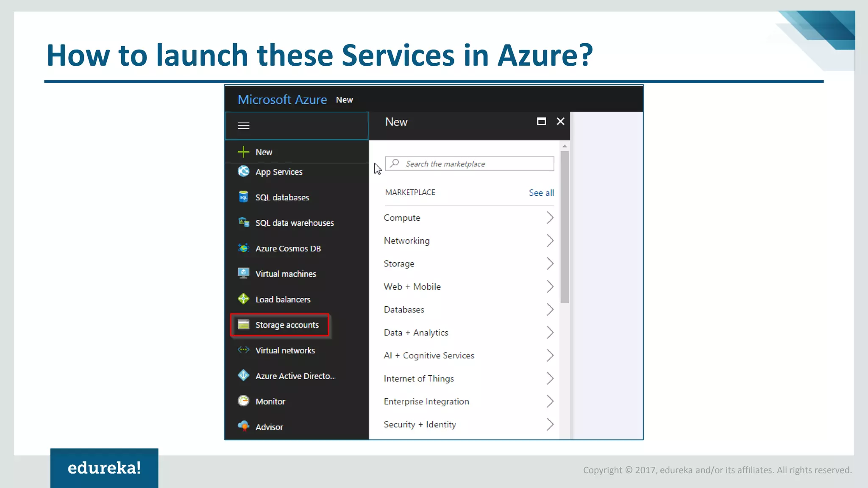Click the Web + Mobile category label
Viewport: 868px width, 488px height.
click(x=412, y=287)
